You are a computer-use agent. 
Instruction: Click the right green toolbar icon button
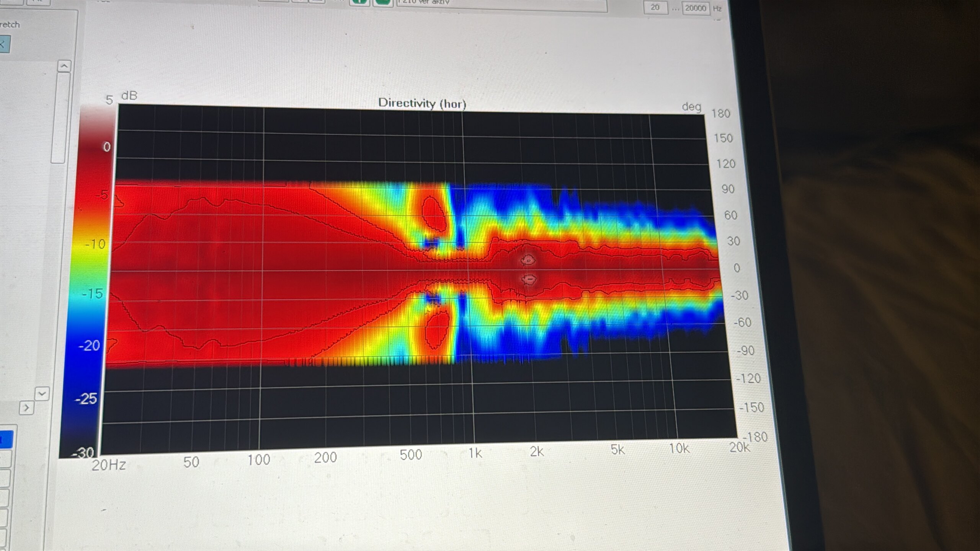click(382, 3)
